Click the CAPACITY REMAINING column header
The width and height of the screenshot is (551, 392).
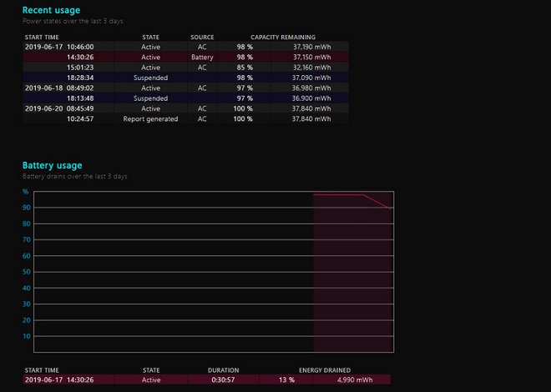(283, 37)
